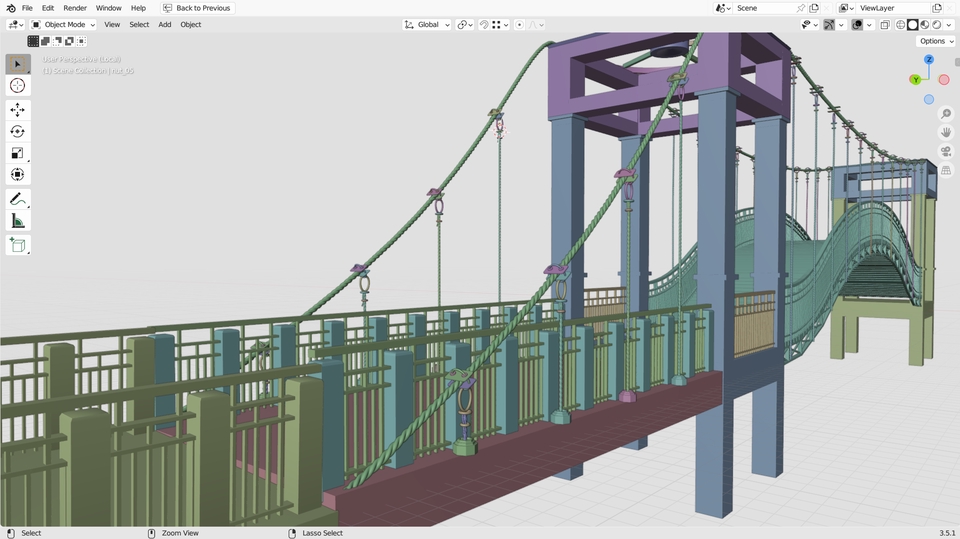Open the Render menu
Viewport: 960px width, 539px height.
[75, 8]
